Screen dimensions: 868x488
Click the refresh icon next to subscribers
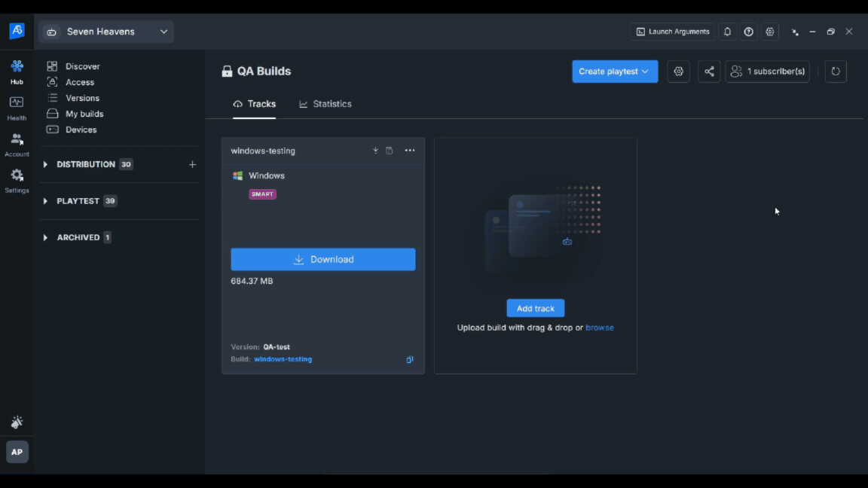836,72
